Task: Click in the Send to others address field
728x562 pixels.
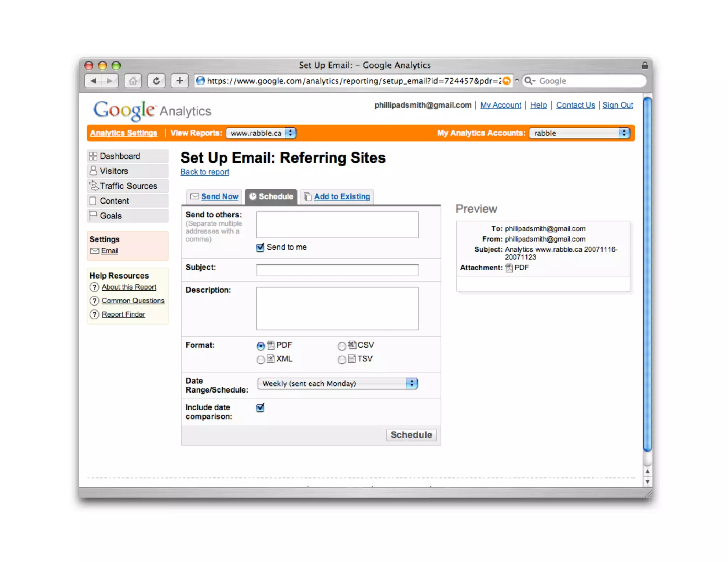Action: [337, 225]
